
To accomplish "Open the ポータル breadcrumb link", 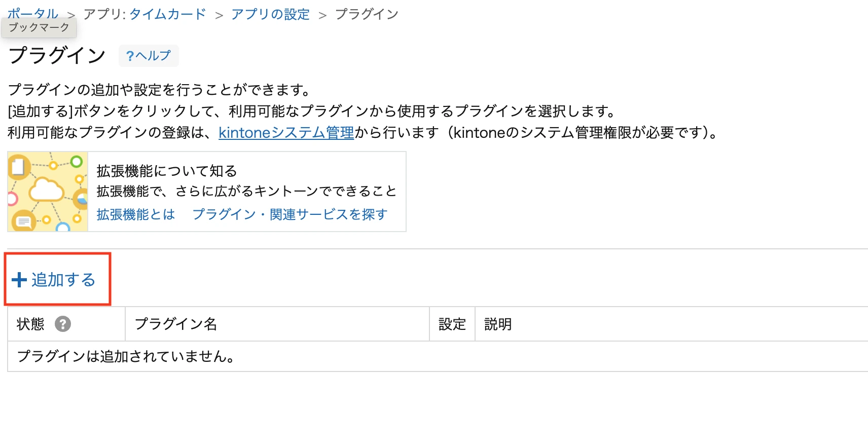I will [x=33, y=13].
